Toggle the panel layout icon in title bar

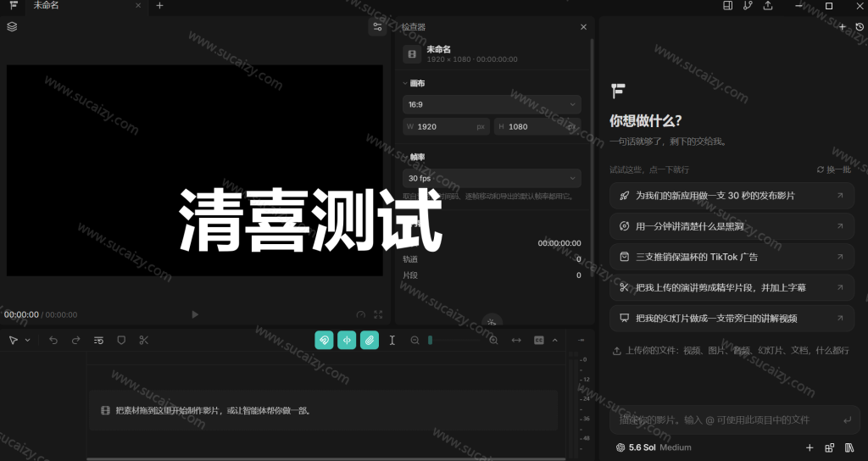pyautogui.click(x=728, y=6)
